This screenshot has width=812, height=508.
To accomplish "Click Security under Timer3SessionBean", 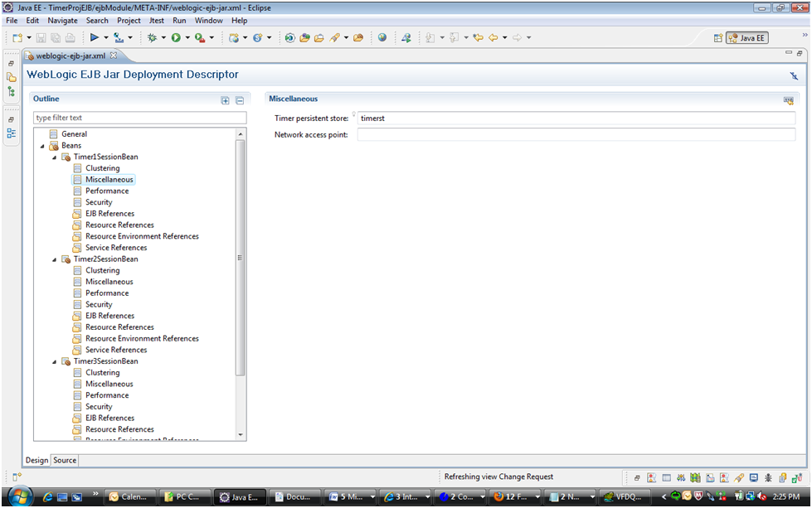I will coord(97,406).
